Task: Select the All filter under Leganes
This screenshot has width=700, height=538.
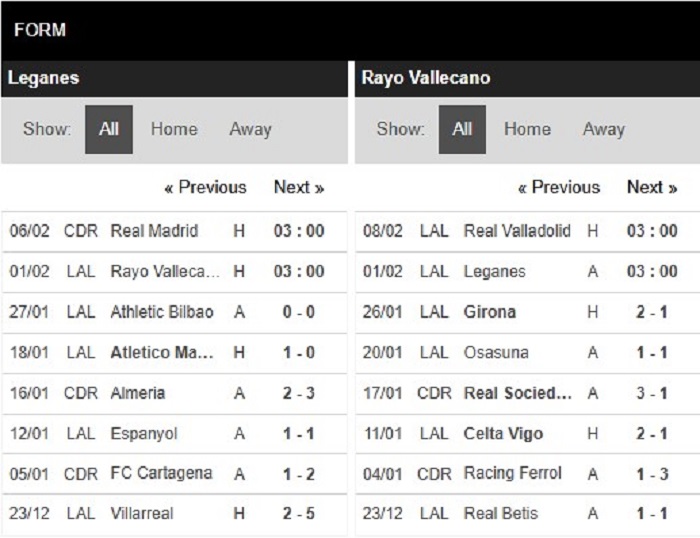Action: [109, 129]
